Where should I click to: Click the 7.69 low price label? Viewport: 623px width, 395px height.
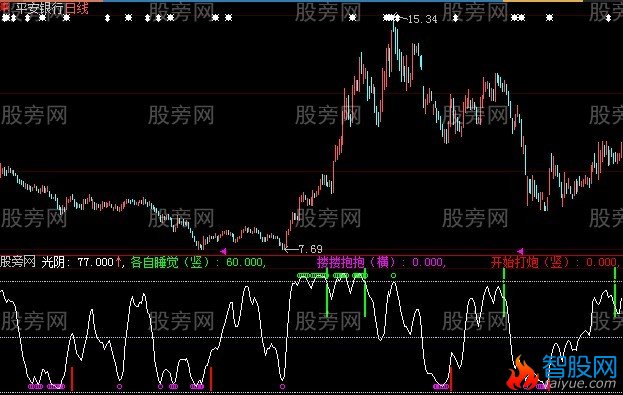tap(310, 249)
